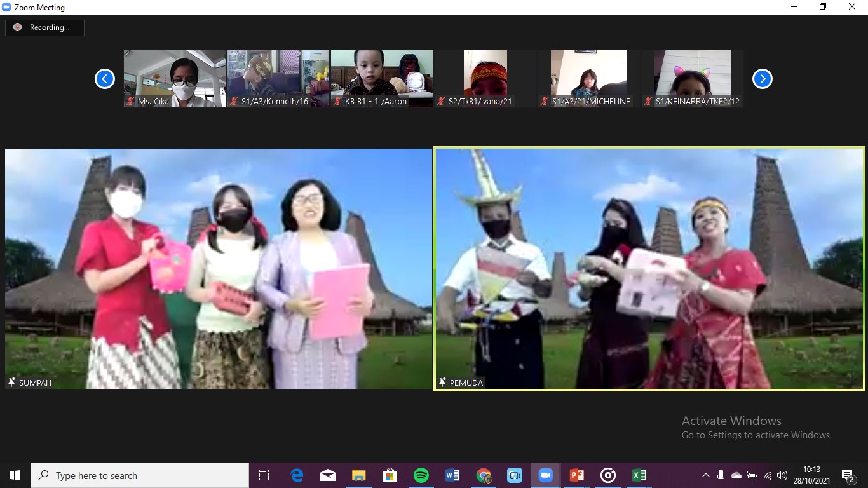Click the Windows search box
The width and height of the screenshot is (868, 488).
click(x=140, y=475)
